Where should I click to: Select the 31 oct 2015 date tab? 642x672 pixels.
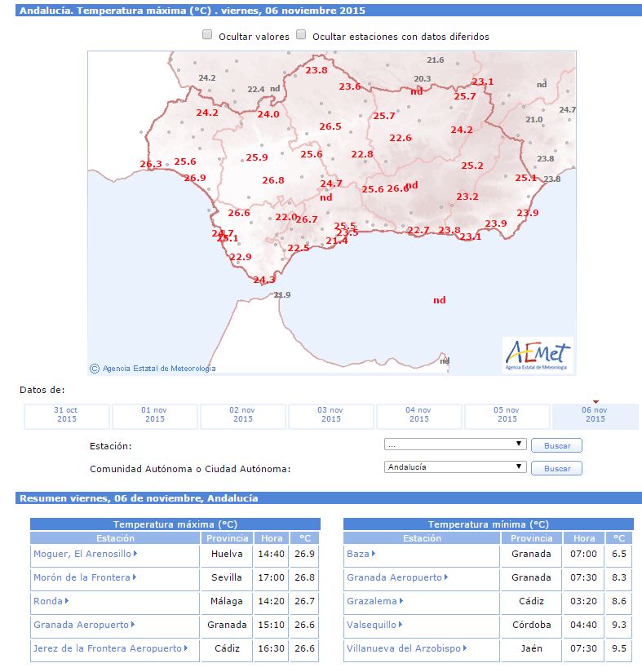pos(66,415)
